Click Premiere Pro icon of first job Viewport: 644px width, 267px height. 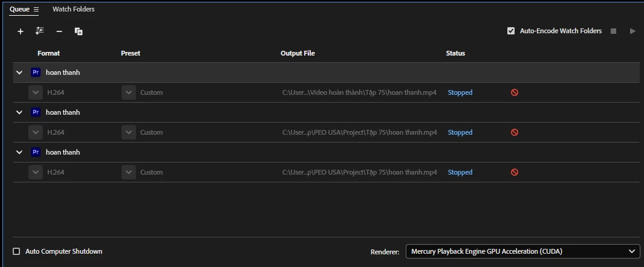click(x=36, y=72)
